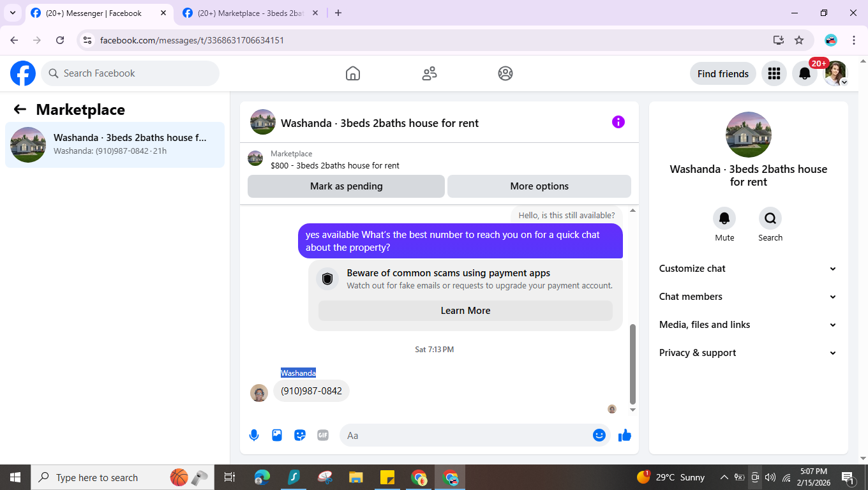View site information icon in address bar

point(88,40)
